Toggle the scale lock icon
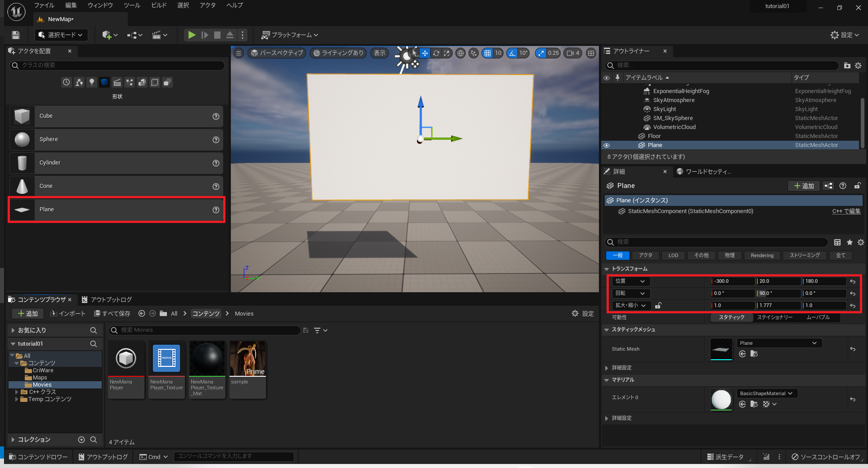 [x=658, y=306]
